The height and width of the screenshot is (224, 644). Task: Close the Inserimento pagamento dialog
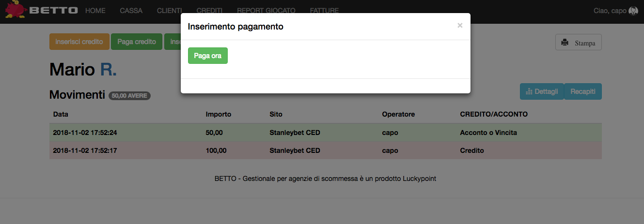pos(460,26)
